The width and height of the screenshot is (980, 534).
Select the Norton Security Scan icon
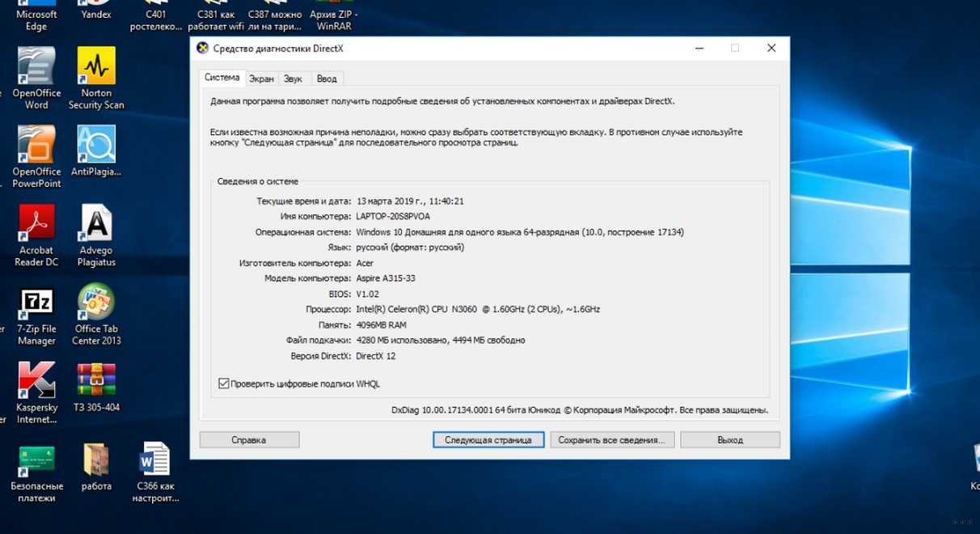pyautogui.click(x=96, y=68)
